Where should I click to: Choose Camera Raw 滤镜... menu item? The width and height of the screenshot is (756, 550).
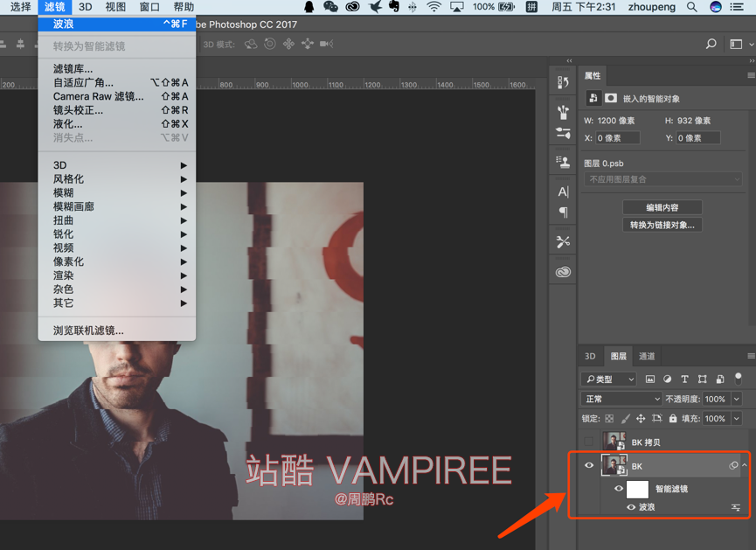pos(117,96)
